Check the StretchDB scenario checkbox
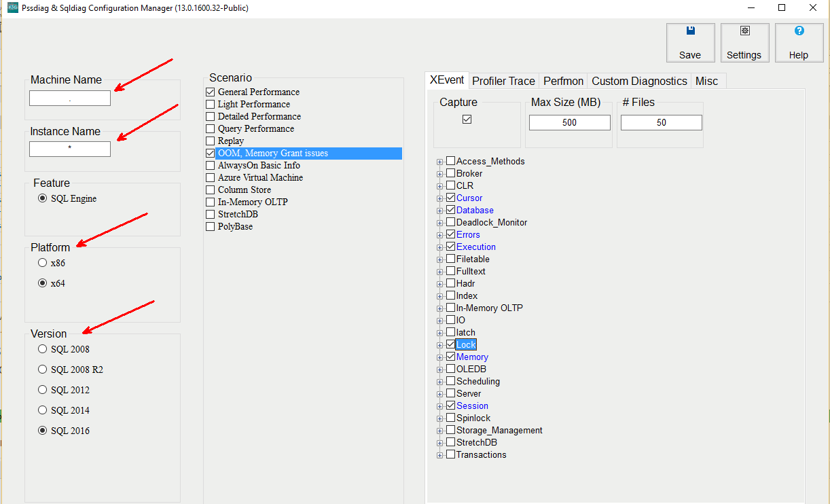 click(210, 214)
